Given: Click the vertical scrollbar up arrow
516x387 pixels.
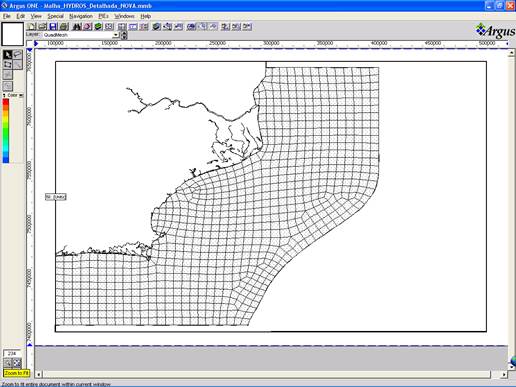Looking at the screenshot, I should coord(511,53).
